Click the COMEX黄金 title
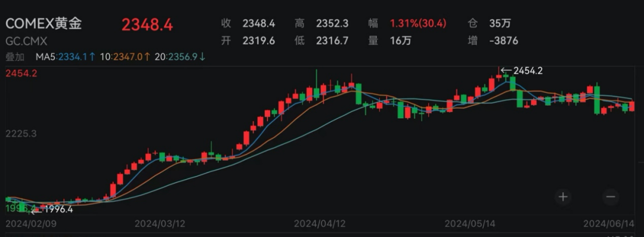 tap(44, 23)
